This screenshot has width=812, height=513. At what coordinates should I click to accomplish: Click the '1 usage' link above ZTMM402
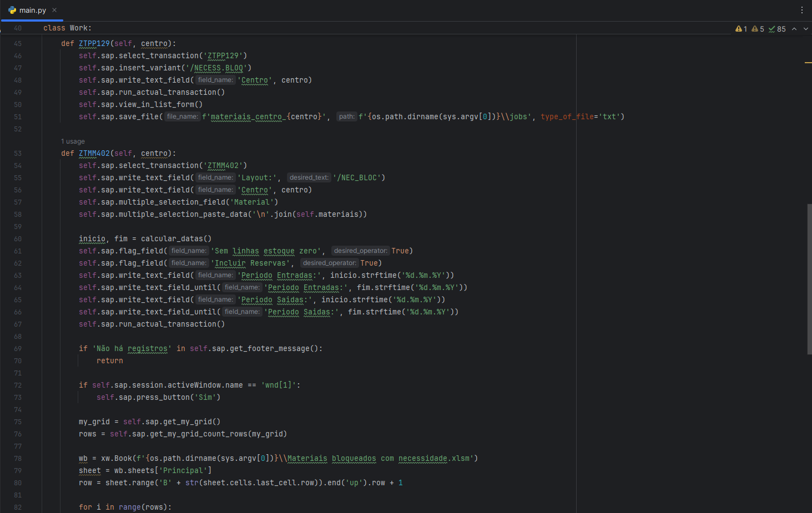73,141
